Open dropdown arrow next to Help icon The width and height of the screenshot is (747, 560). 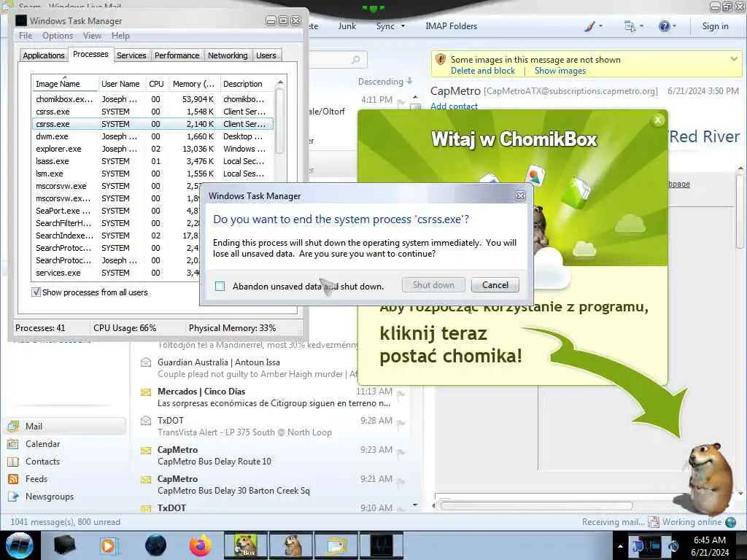674,26
